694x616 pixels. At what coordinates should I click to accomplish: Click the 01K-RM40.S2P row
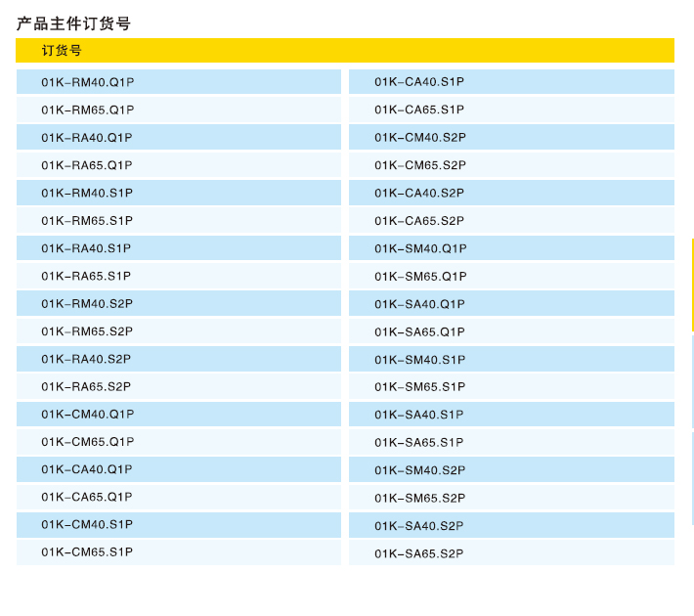pyautogui.click(x=87, y=304)
